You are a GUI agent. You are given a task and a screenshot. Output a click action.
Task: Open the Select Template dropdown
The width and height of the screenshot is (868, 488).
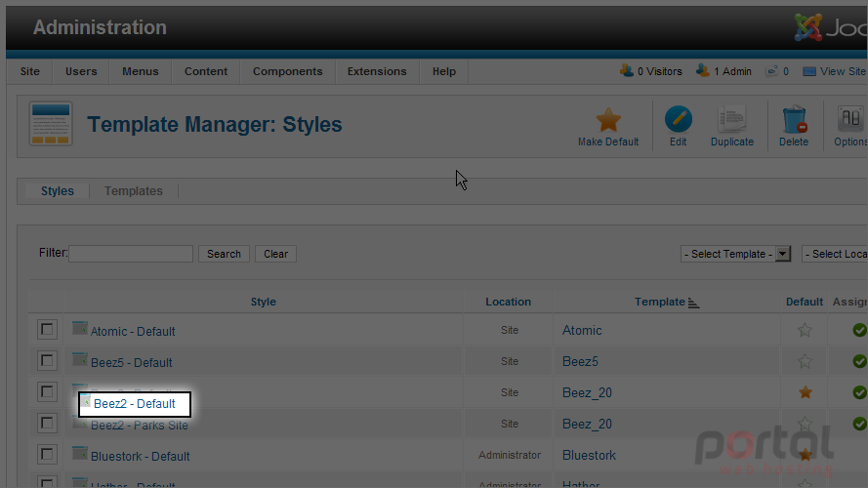[x=735, y=254]
